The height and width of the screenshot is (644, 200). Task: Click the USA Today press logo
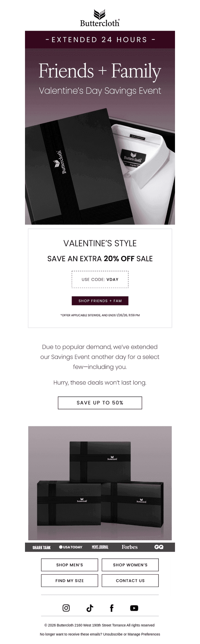71,547
